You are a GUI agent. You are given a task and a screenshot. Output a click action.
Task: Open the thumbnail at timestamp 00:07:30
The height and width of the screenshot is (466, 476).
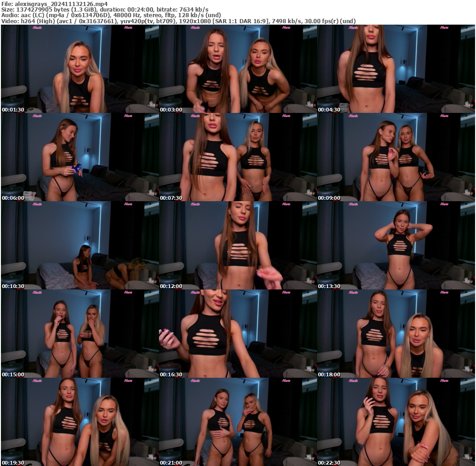[x=238, y=156]
